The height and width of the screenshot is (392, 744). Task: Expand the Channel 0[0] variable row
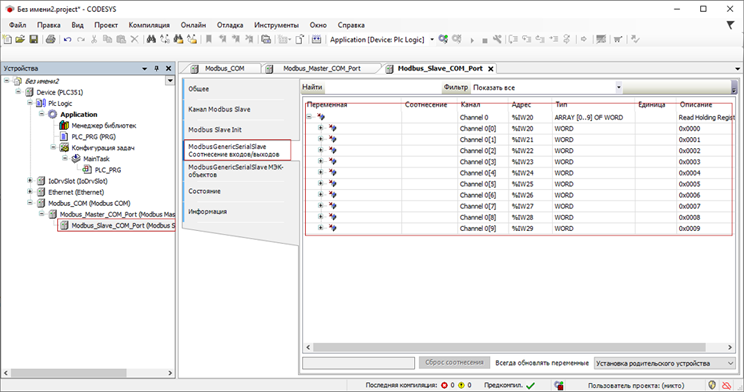[x=320, y=128]
